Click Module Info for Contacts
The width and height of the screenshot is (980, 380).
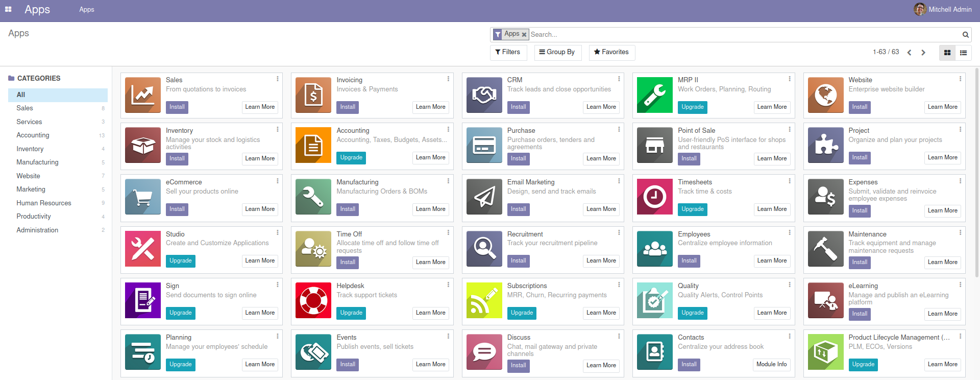pyautogui.click(x=771, y=364)
